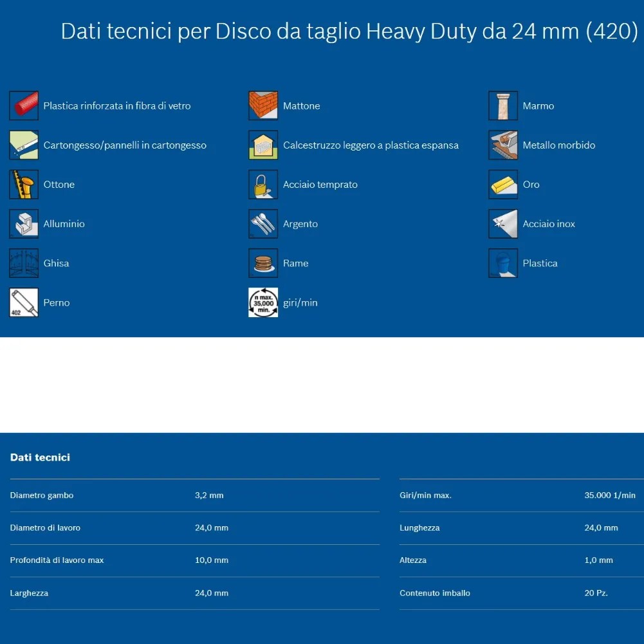Click the Diametro gambo 3,2 mm row
The width and height of the screenshot is (644, 644).
click(194, 495)
